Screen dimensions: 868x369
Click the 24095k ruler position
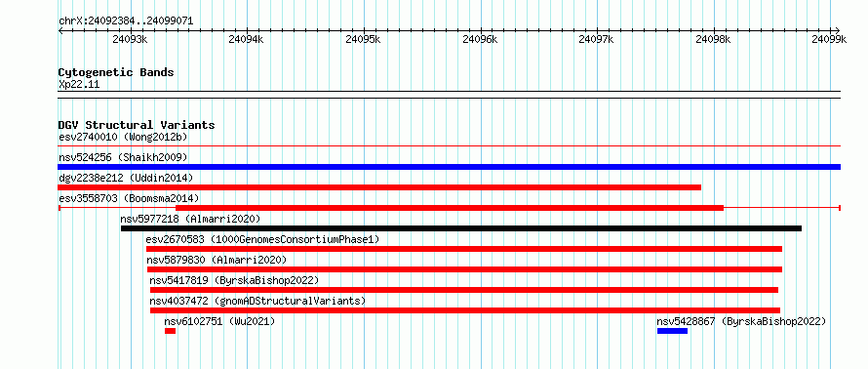pyautogui.click(x=363, y=39)
